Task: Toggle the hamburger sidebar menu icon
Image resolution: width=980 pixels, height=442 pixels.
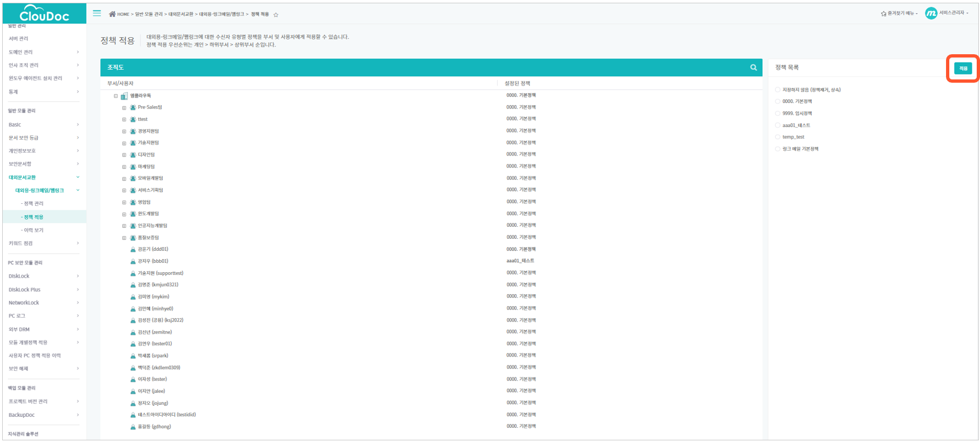Action: [97, 13]
